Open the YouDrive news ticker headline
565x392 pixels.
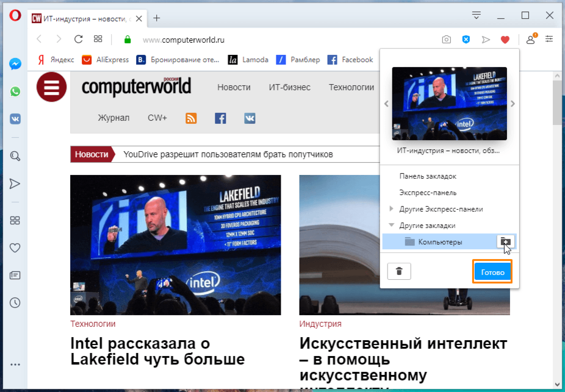(x=228, y=154)
